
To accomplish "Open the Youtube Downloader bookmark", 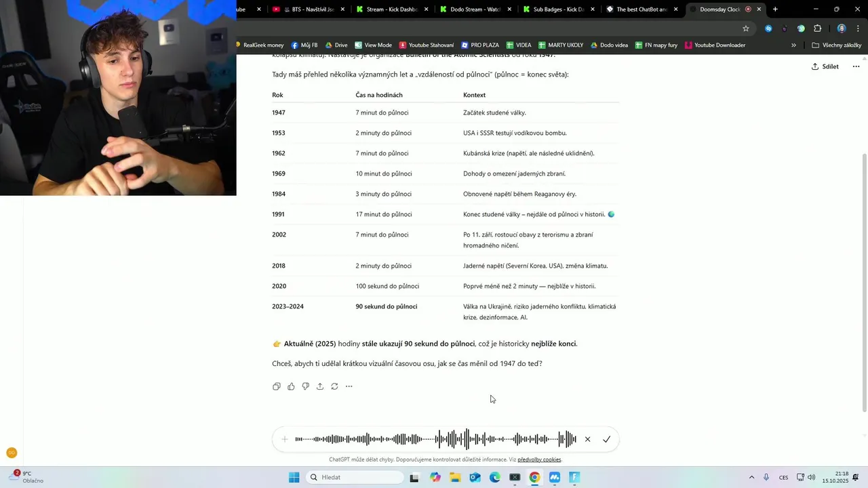I will pos(715,45).
